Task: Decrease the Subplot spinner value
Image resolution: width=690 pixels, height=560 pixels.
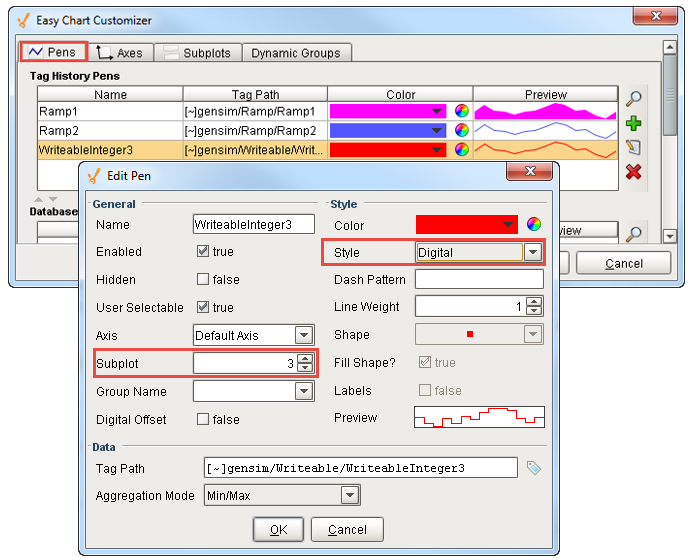Action: [x=305, y=368]
